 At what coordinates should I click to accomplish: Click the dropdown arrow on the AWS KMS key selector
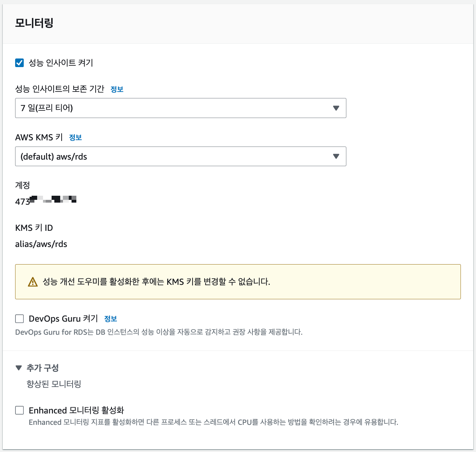pos(335,157)
